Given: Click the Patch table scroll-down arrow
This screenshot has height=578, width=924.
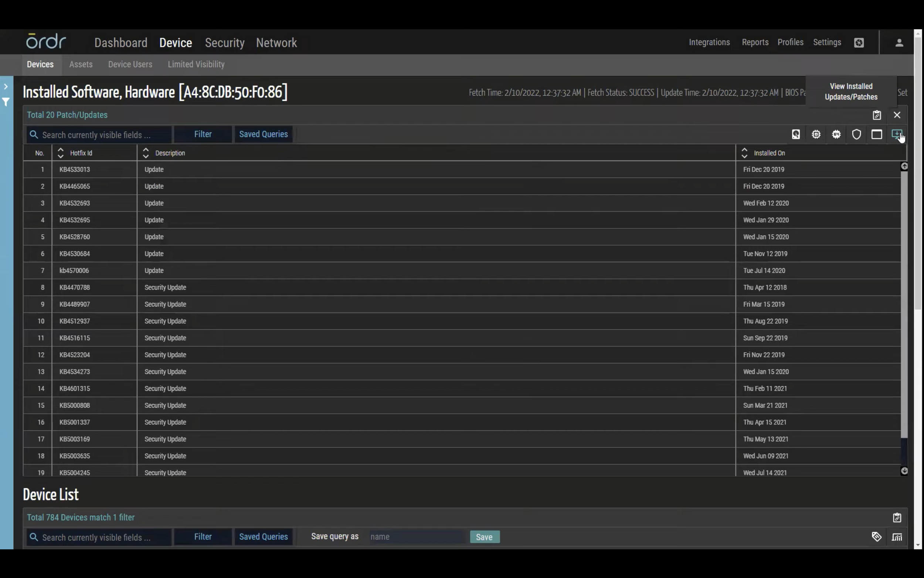Looking at the screenshot, I should click(904, 471).
